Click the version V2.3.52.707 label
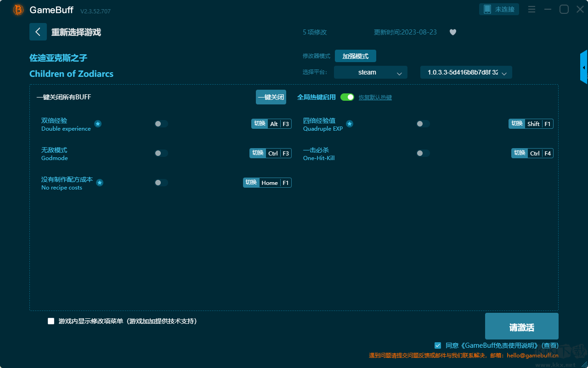The image size is (588, 368). (96, 11)
